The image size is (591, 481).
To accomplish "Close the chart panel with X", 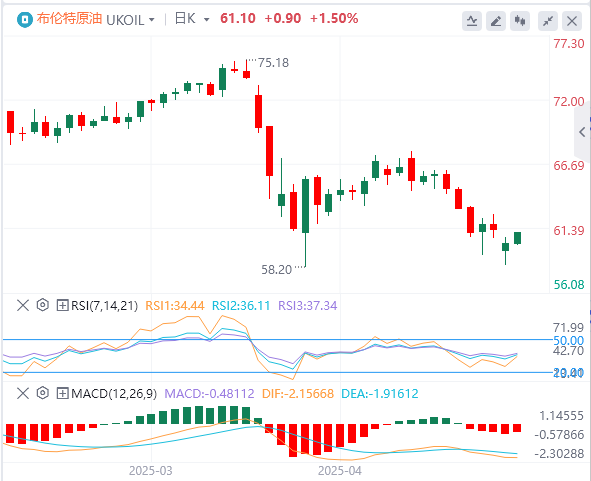I will pos(572,21).
